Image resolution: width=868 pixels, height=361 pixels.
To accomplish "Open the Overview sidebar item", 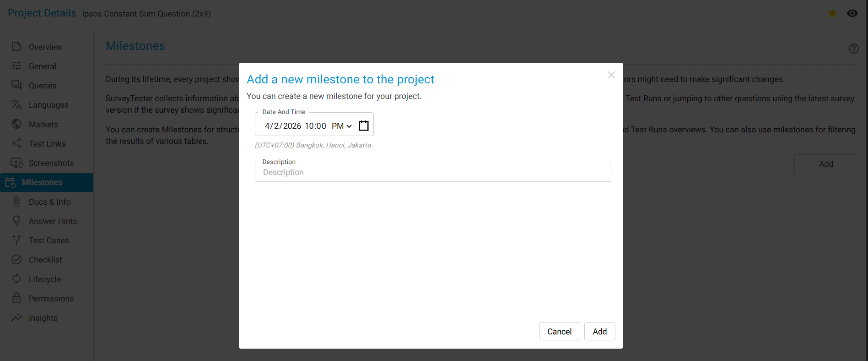I will click(x=45, y=47).
